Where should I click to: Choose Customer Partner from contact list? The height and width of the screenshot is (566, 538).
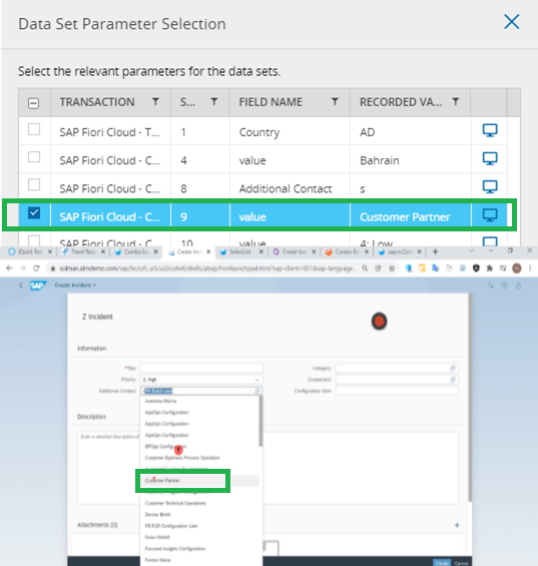(200, 480)
